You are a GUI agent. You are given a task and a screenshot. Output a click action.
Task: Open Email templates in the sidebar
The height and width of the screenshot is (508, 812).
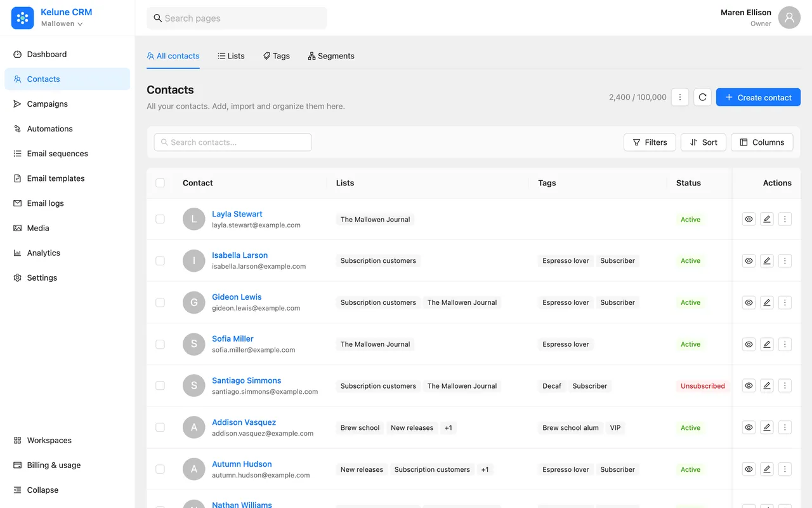pyautogui.click(x=67, y=178)
